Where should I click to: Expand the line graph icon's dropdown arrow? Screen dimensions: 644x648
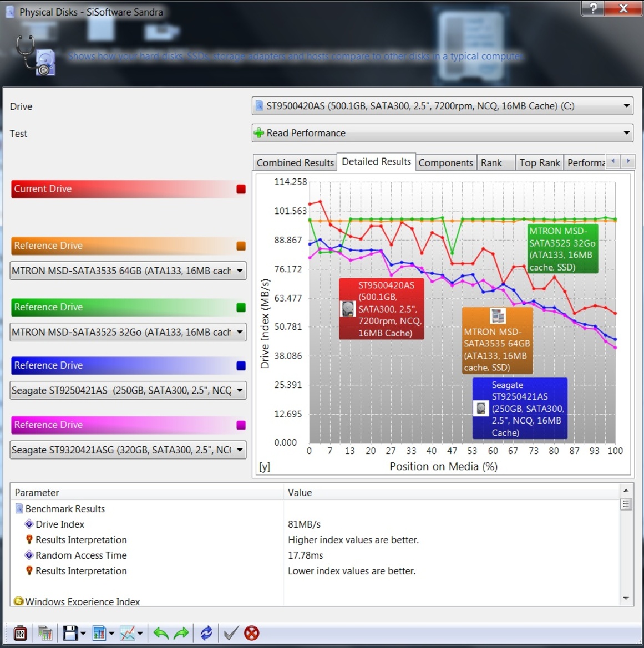(x=140, y=633)
